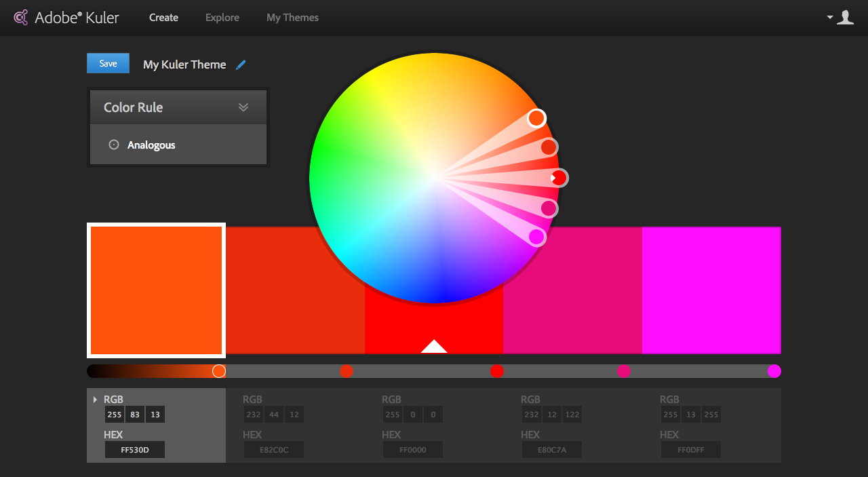Select the magenta handle on color wheel
868x477 pixels.
tap(536, 237)
